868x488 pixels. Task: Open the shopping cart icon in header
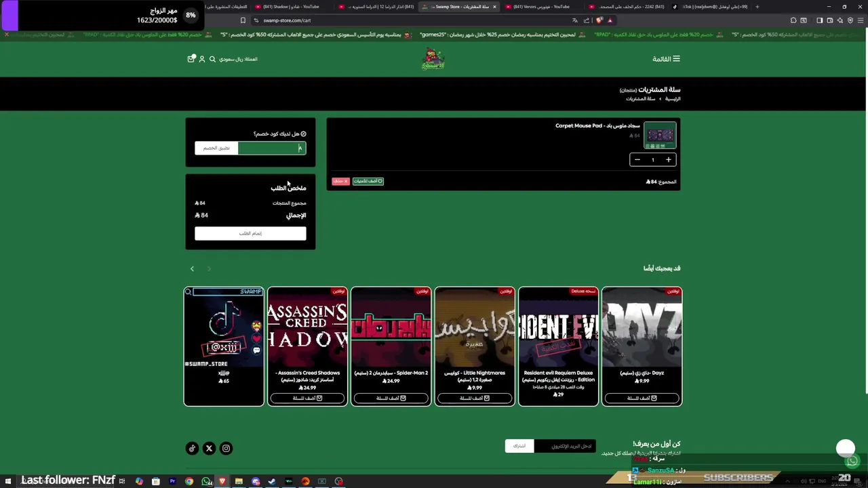[191, 59]
